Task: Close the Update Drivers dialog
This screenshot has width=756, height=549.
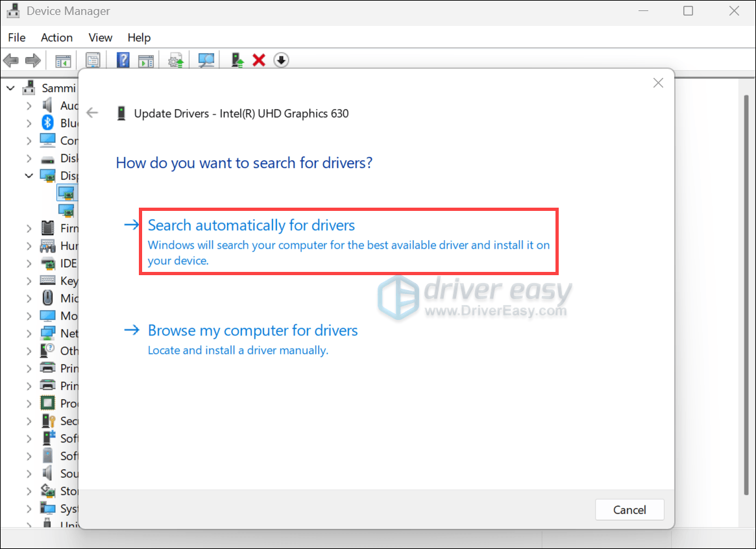Action: (658, 83)
